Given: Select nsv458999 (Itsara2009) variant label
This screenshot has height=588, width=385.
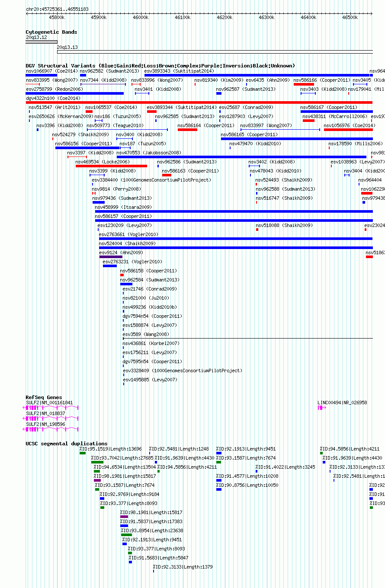Looking at the screenshot, I should click(123, 207).
